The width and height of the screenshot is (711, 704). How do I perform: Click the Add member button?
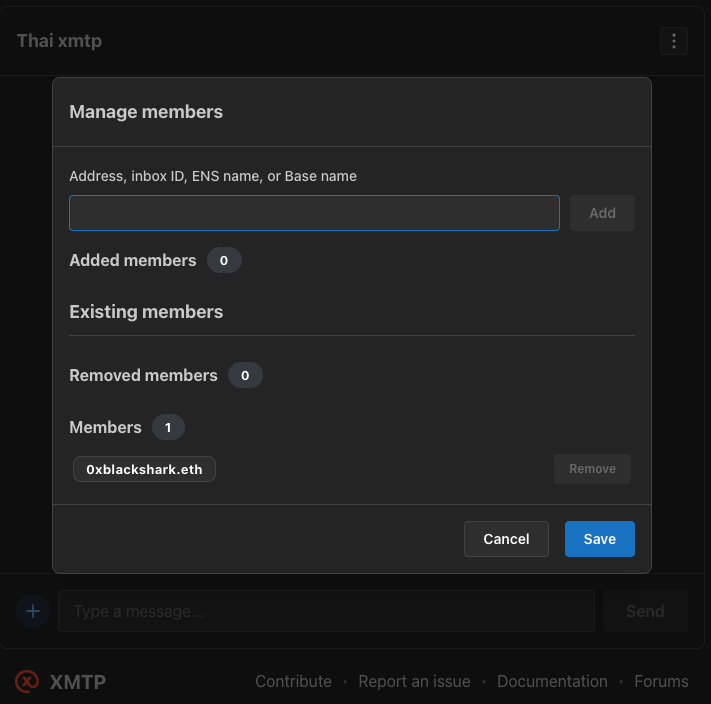click(602, 213)
